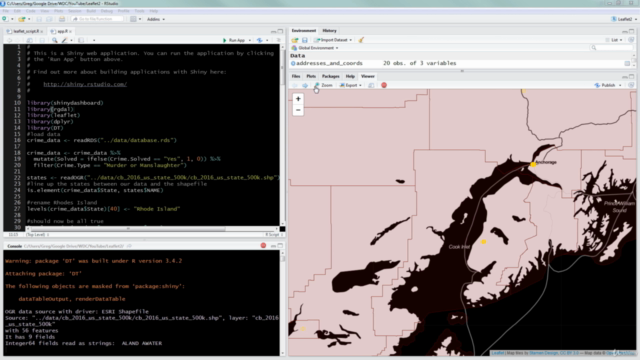Viewport: 640px width, 360px height.
Task: Click the Clear environment broom icon
Action: (x=361, y=40)
